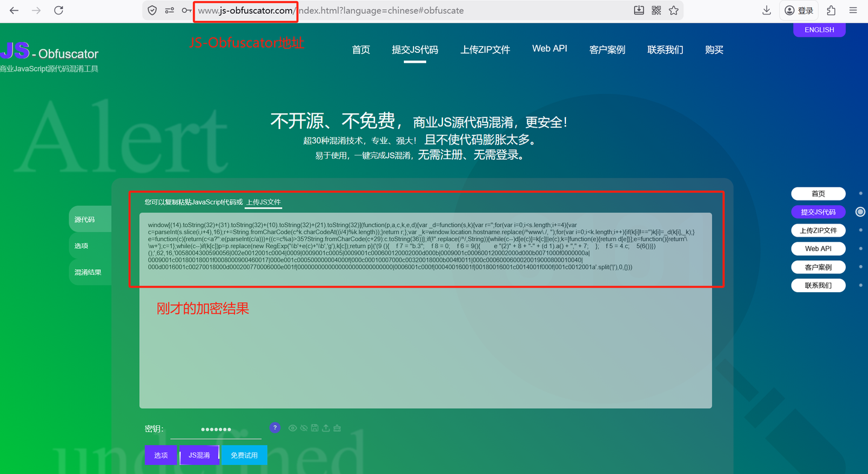Click the clear broom icon beside the key field
The image size is (868, 474).
click(337, 428)
